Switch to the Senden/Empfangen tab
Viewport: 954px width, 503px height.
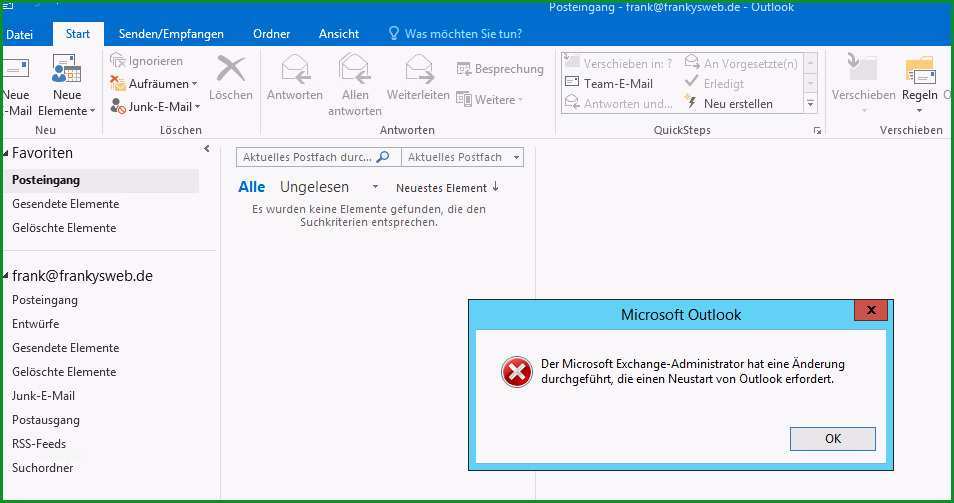point(171,34)
